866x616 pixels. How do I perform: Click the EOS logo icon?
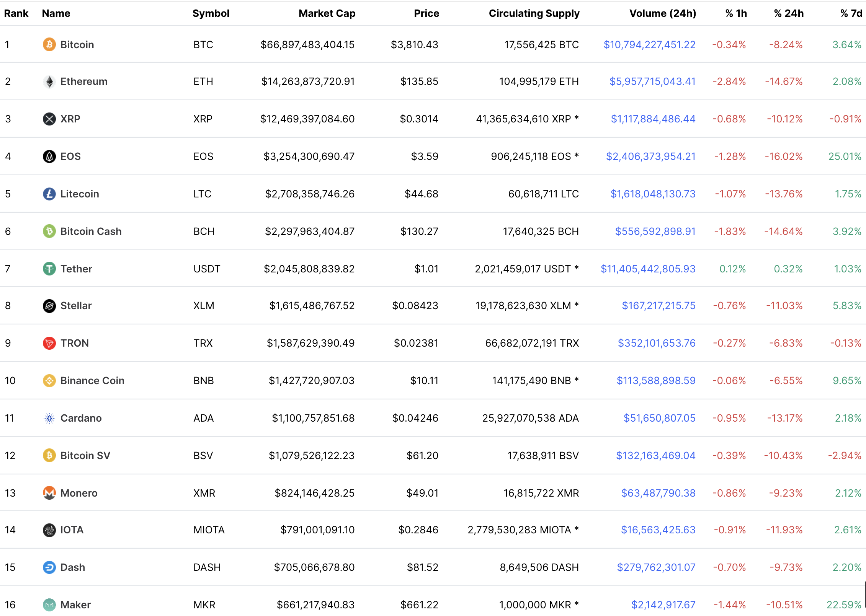click(49, 156)
